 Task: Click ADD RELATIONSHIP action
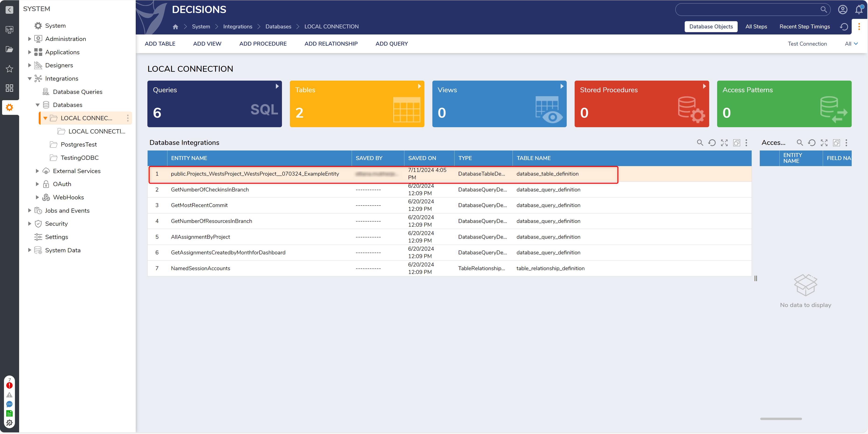coord(331,44)
